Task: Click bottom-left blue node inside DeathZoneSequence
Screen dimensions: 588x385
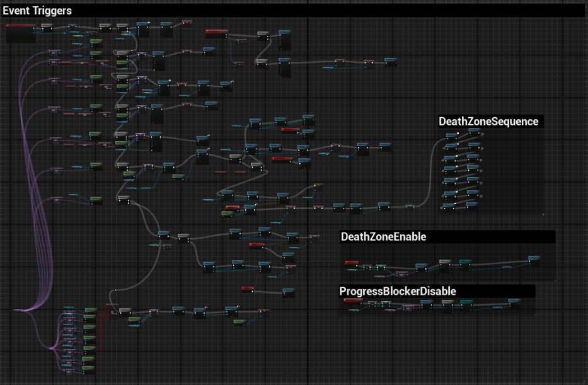Action: (x=448, y=207)
